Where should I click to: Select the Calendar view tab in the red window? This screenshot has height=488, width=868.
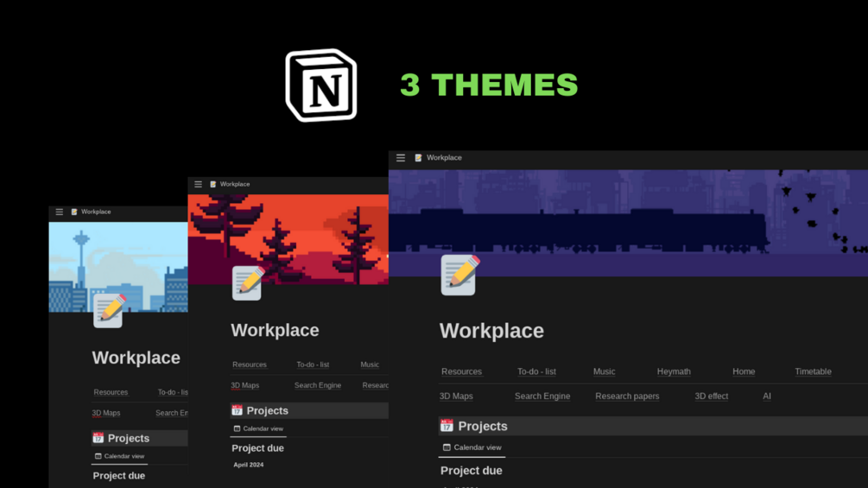click(x=258, y=428)
